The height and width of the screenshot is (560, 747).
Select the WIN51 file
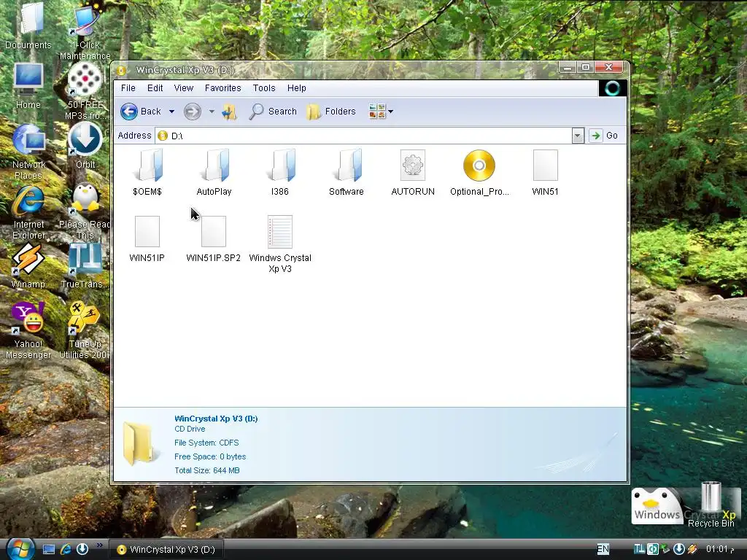[x=545, y=172]
